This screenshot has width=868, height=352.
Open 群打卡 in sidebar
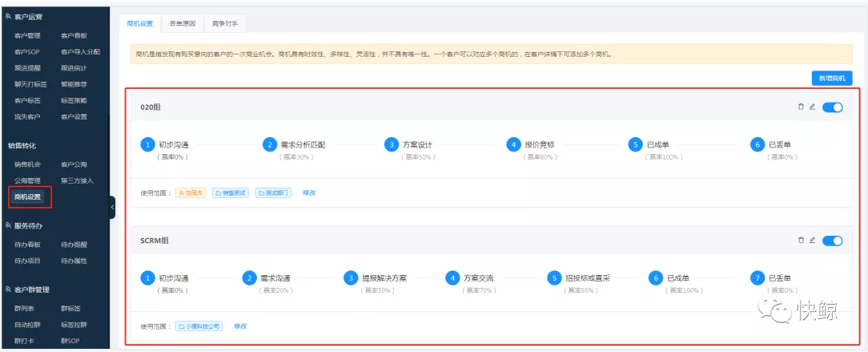coord(24,340)
